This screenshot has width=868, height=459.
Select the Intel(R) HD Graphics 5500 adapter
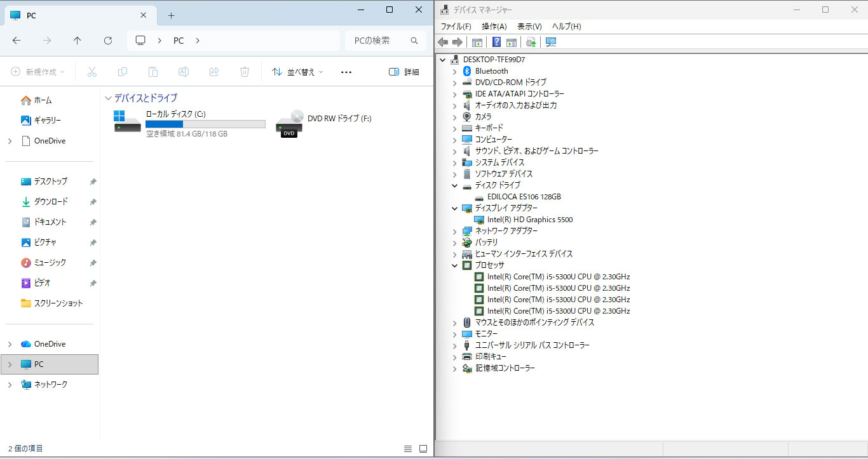pos(529,220)
